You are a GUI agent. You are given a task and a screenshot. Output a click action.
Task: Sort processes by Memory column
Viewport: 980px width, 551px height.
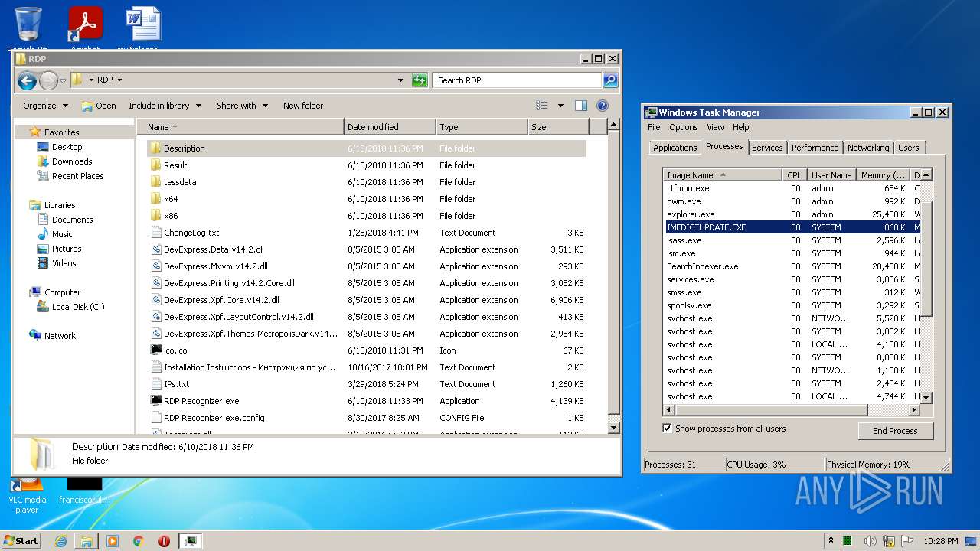884,175
